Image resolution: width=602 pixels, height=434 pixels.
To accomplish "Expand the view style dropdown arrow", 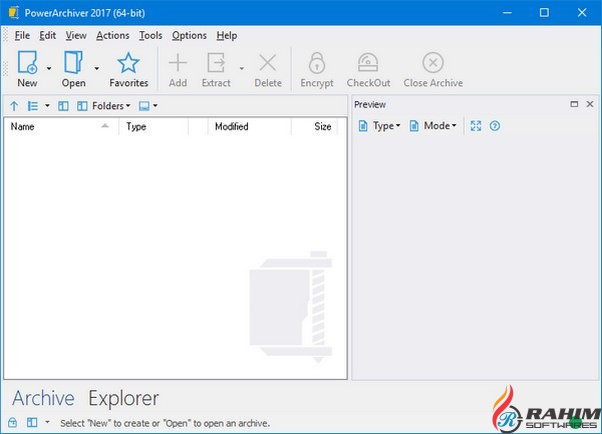I will pos(47,105).
